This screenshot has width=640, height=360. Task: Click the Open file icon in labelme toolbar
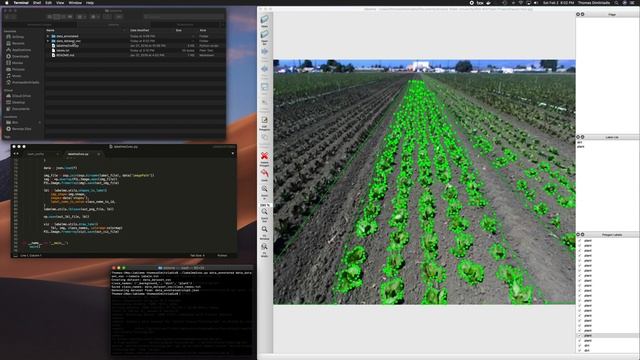tap(264, 20)
